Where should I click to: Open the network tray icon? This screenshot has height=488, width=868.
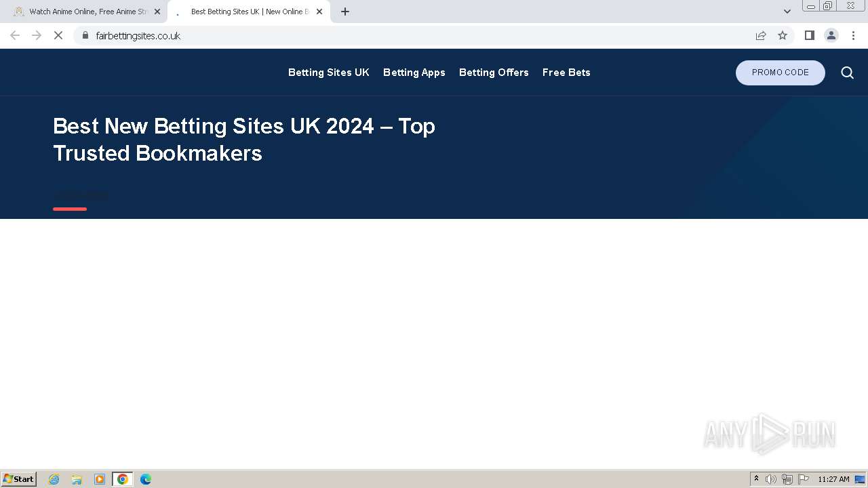787,479
